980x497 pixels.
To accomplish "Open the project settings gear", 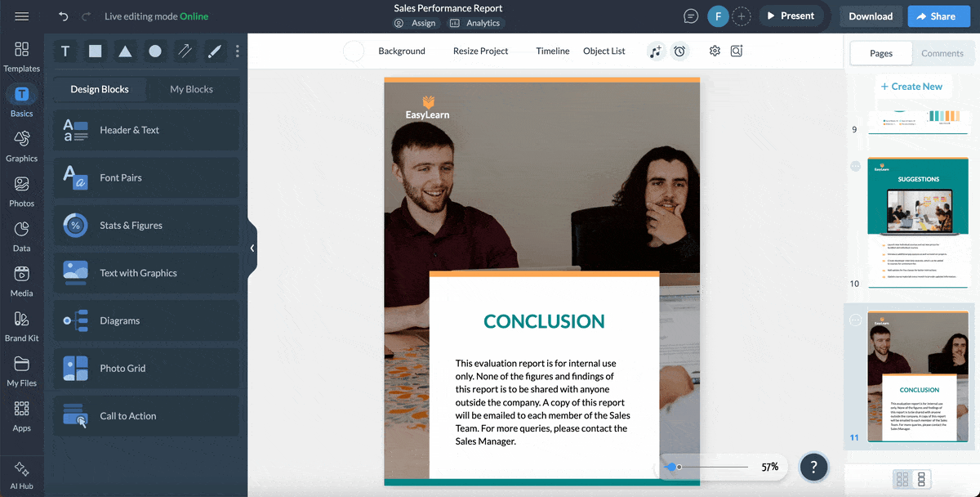I will pos(715,51).
